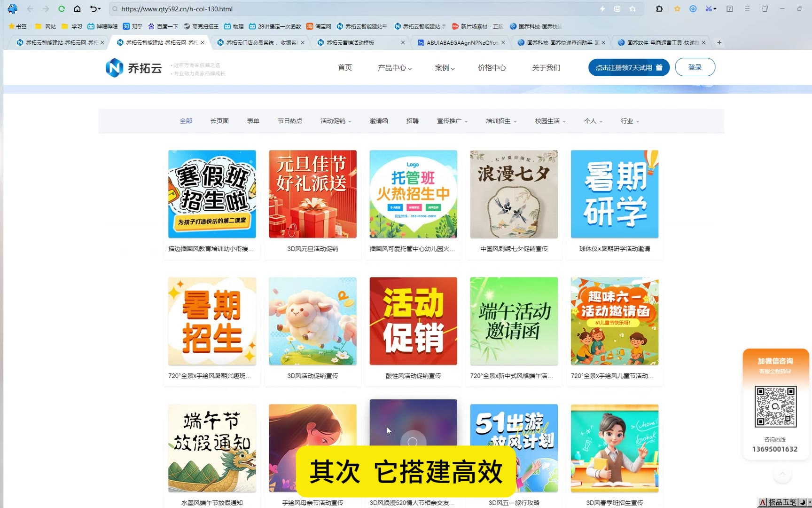Bookmark this page with the address bar star

(632, 9)
